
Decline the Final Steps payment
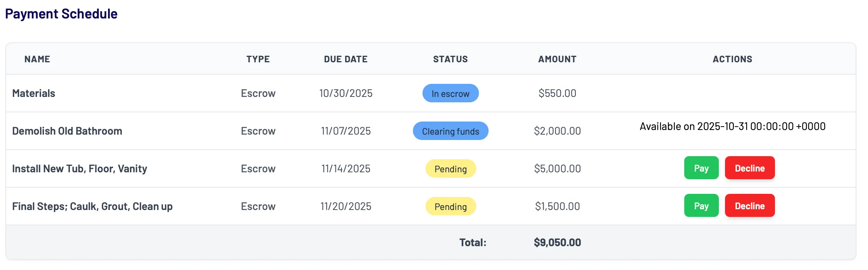tap(749, 206)
